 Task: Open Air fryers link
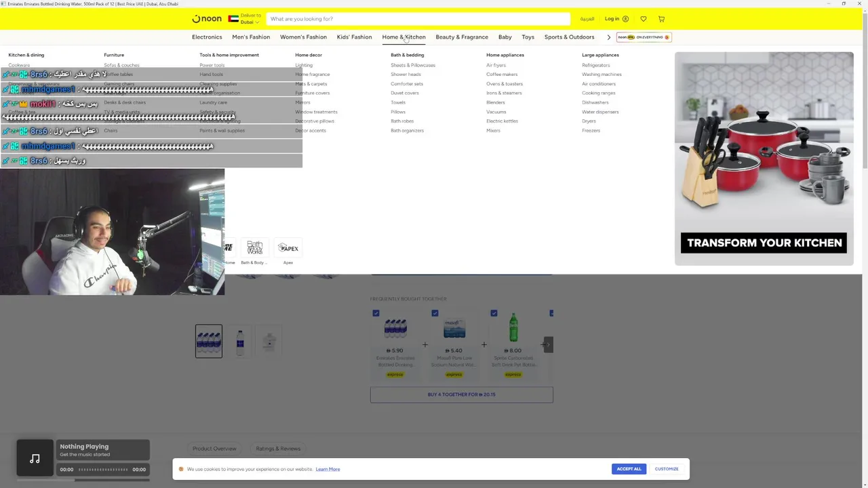pyautogui.click(x=496, y=65)
